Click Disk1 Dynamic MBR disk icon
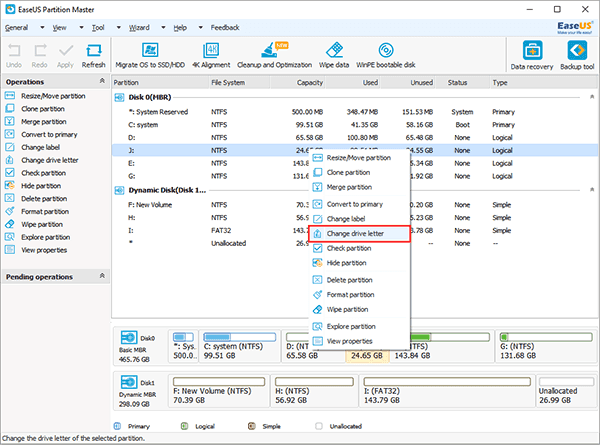 point(129,382)
